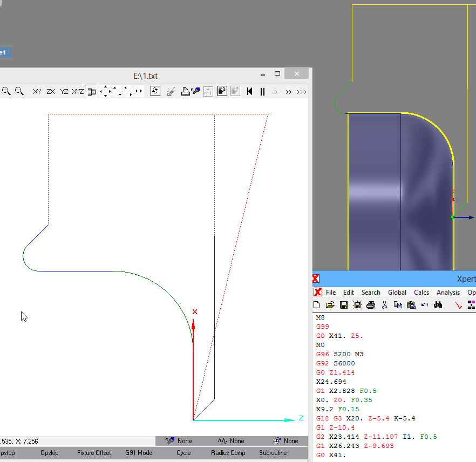476x462 pixels.
Task: Open the Calcs menu
Action: coord(421,292)
